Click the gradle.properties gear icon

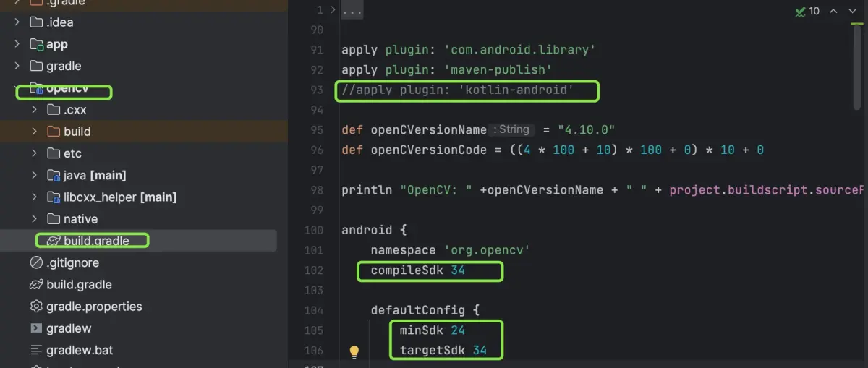36,307
